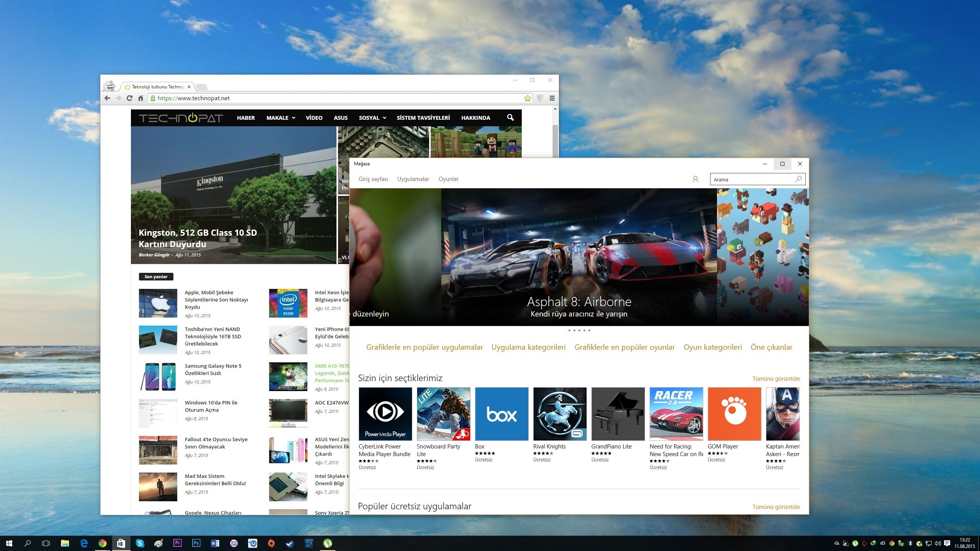Switch to the Oyunlar tab in Store

pos(448,179)
